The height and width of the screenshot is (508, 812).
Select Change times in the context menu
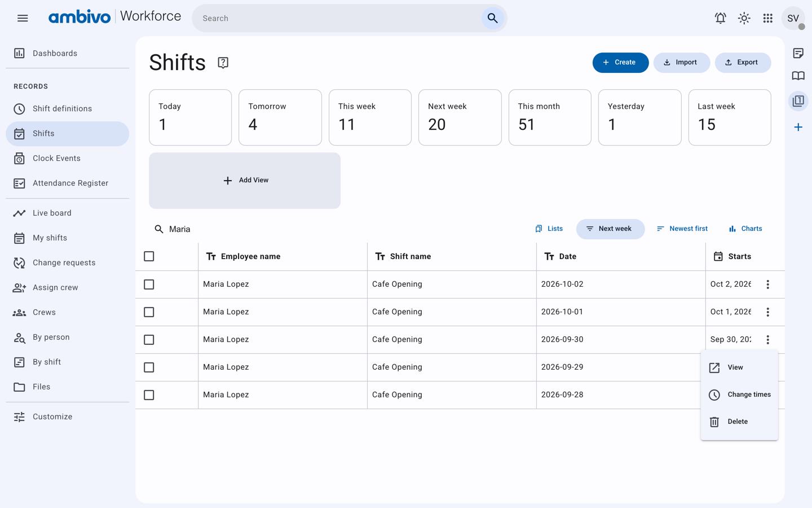click(x=739, y=395)
